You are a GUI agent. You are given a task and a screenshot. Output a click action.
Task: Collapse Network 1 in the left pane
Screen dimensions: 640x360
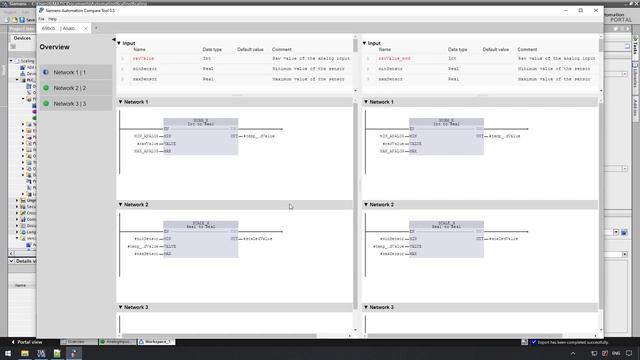(120, 102)
